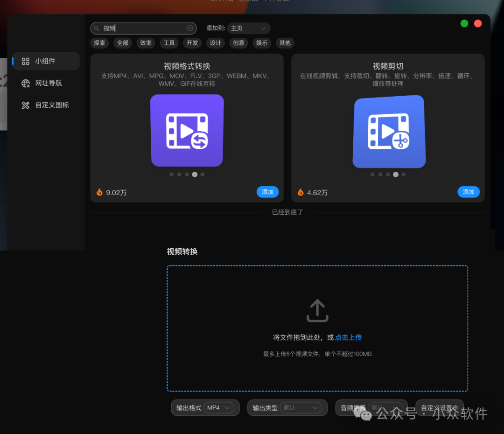Switch to the 全部 category tab

[x=122, y=43]
